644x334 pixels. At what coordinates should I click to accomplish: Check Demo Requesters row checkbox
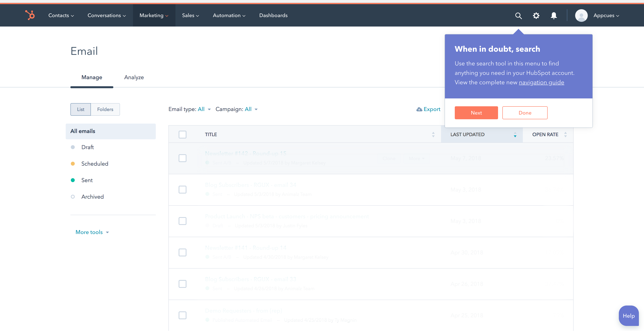pos(182,316)
